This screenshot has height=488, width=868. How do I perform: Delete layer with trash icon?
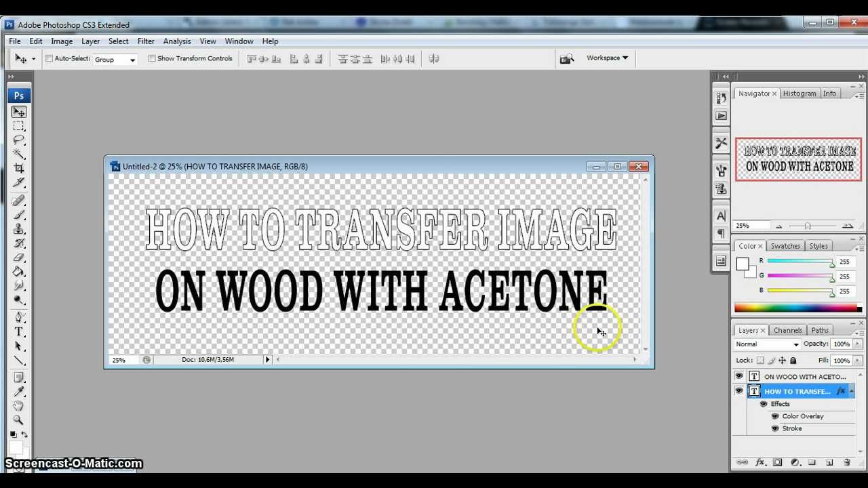coord(847,462)
